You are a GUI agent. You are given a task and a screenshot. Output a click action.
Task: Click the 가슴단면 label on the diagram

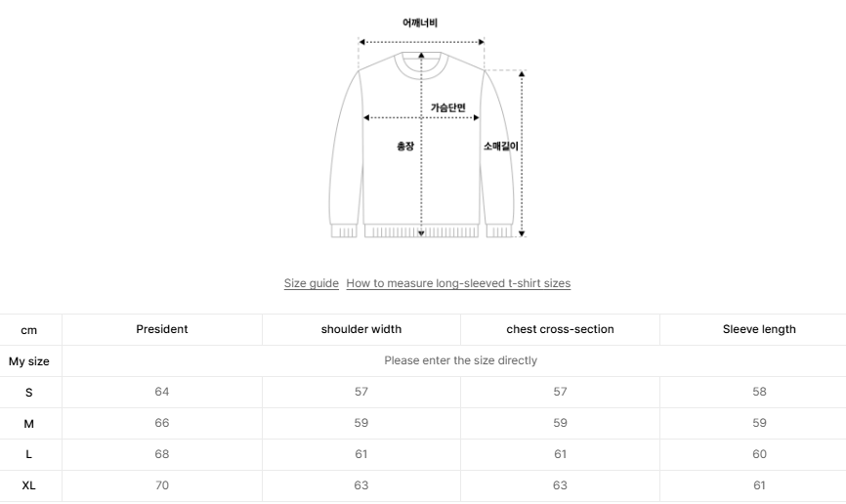(448, 107)
